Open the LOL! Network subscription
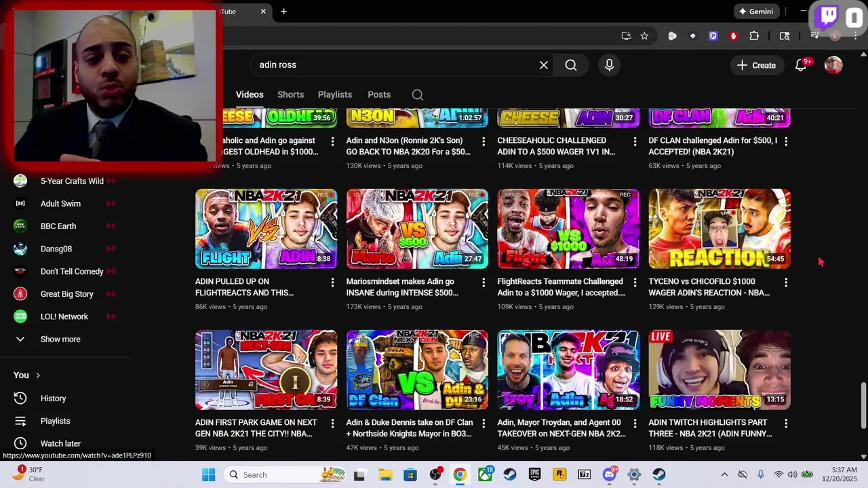This screenshot has width=868, height=488. (x=65, y=317)
